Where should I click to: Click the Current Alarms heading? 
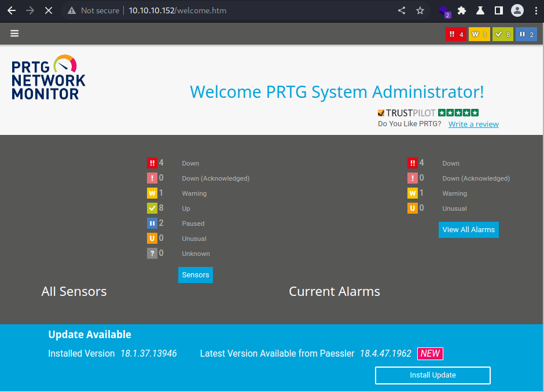coord(335,291)
